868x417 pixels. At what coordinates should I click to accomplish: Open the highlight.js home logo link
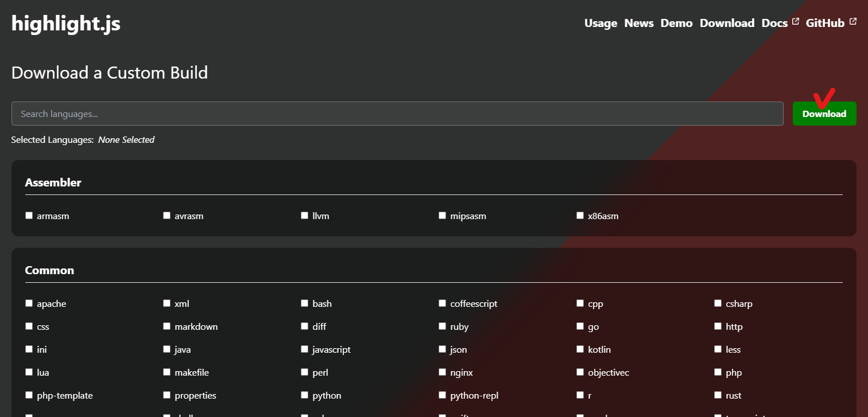[66, 24]
